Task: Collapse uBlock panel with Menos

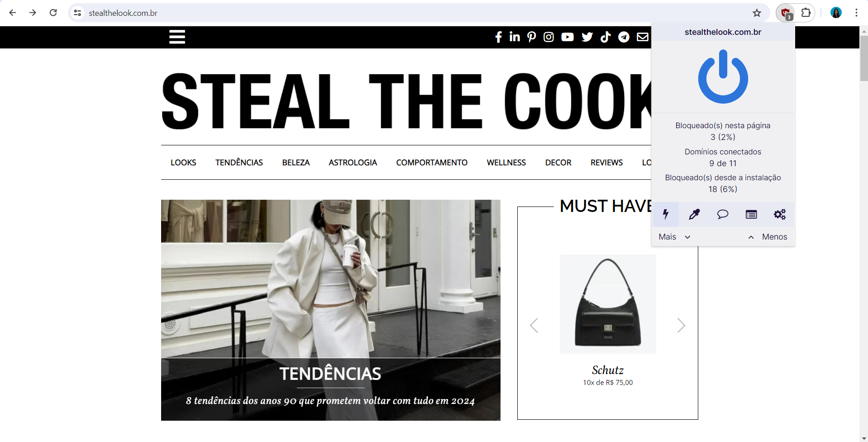Action: [768, 237]
